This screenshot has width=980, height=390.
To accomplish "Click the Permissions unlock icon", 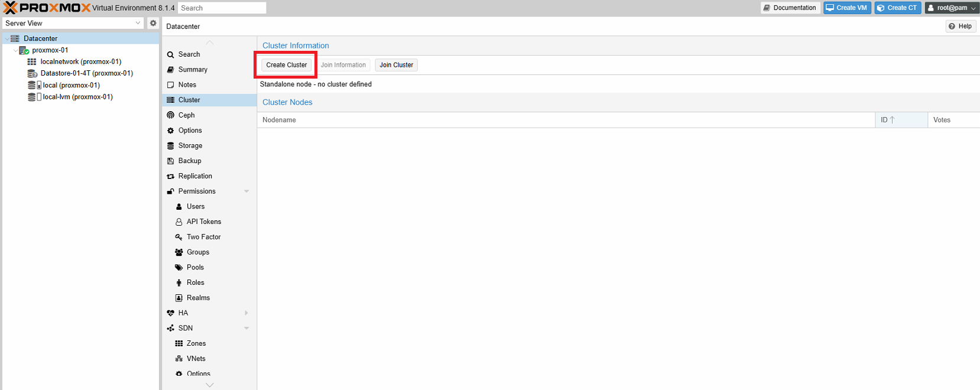I will (171, 191).
